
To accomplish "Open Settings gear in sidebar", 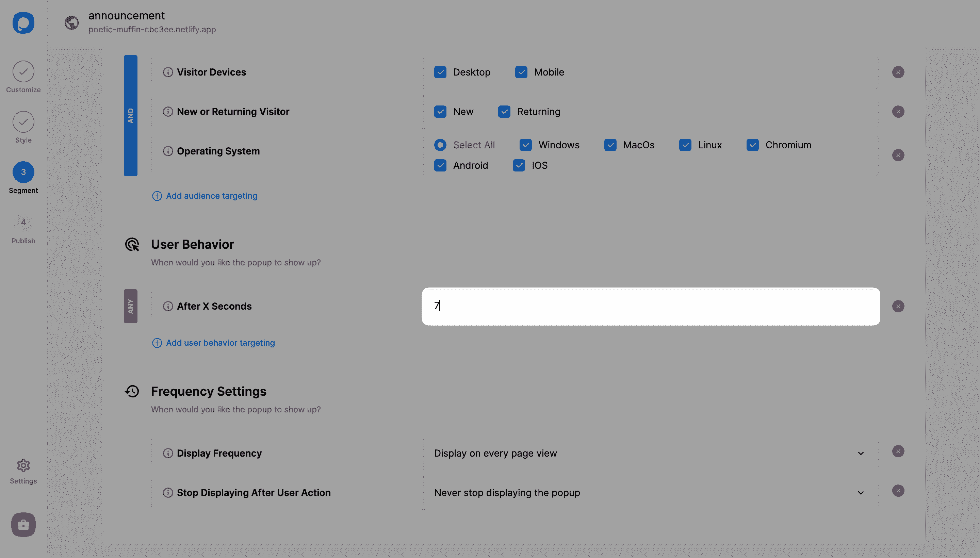I will coord(23,466).
